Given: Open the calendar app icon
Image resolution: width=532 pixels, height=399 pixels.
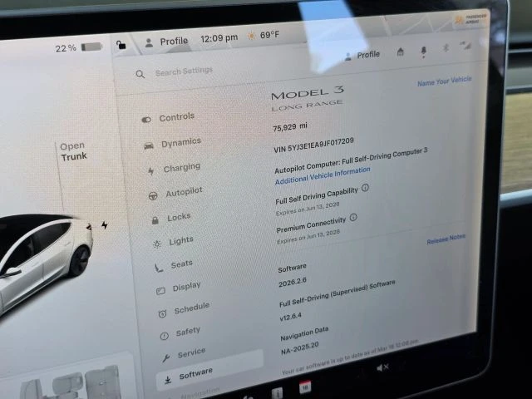Looking at the screenshot, I should coord(305,387).
